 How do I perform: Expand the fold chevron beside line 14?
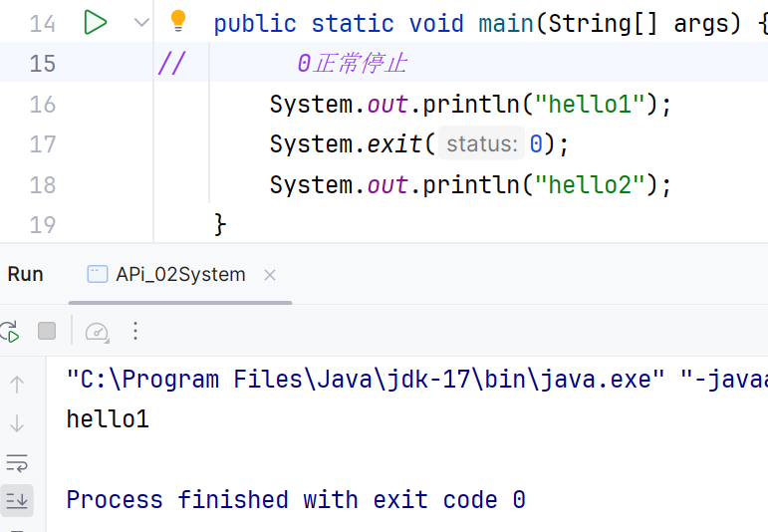click(141, 23)
